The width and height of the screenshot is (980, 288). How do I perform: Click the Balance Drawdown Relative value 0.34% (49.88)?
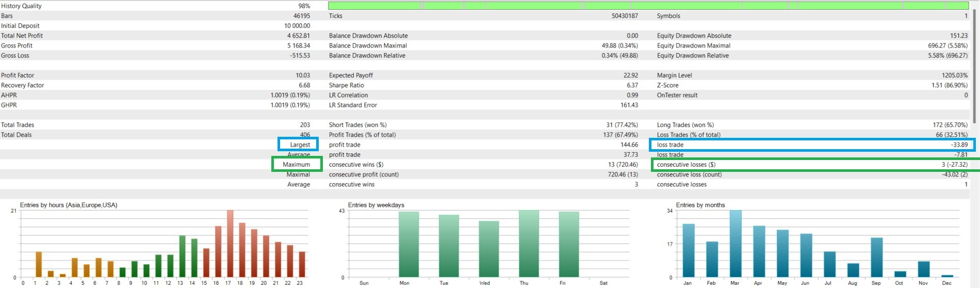(619, 56)
